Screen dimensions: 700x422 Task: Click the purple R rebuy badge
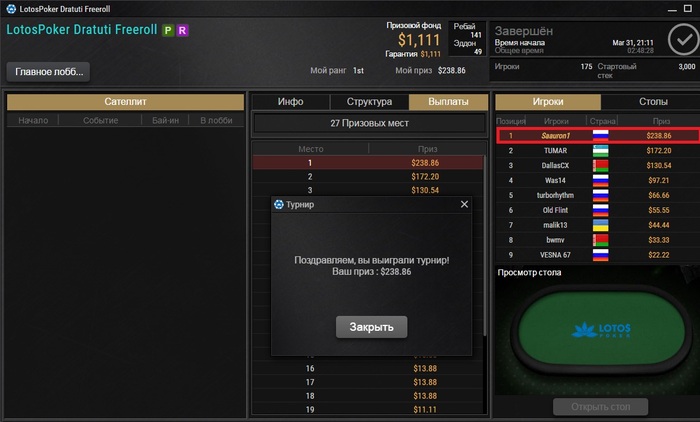(x=182, y=30)
